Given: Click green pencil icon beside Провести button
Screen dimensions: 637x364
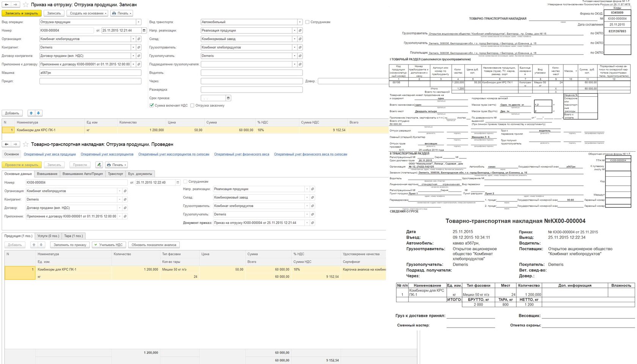Looking at the screenshot, I should [99, 165].
